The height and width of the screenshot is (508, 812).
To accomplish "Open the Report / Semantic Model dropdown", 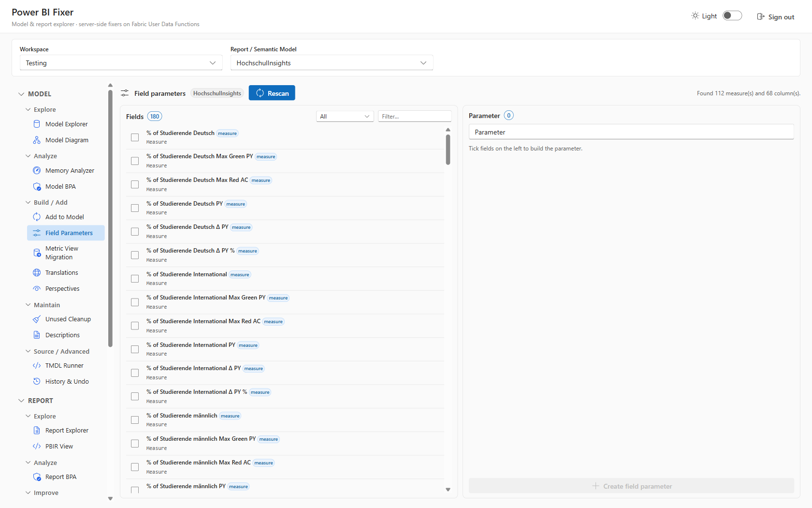I will coord(332,63).
